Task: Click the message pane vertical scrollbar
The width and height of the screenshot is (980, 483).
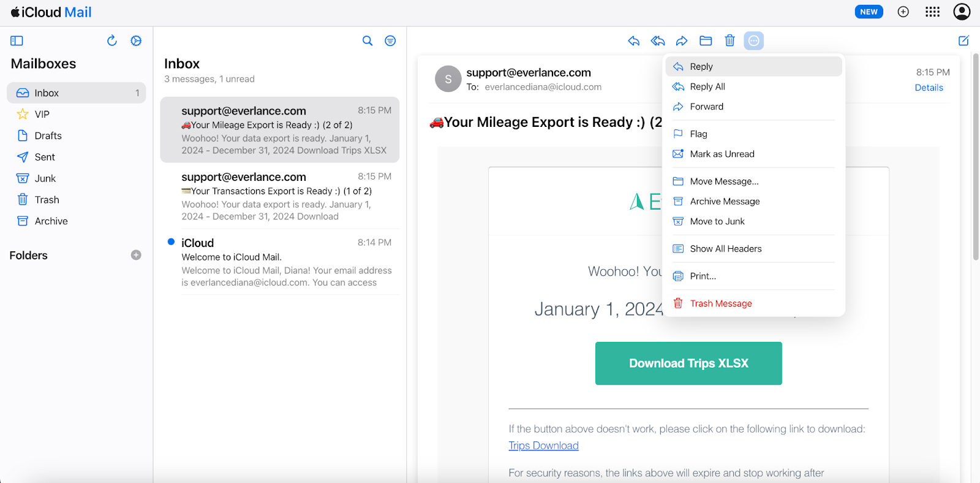Action: point(976,159)
